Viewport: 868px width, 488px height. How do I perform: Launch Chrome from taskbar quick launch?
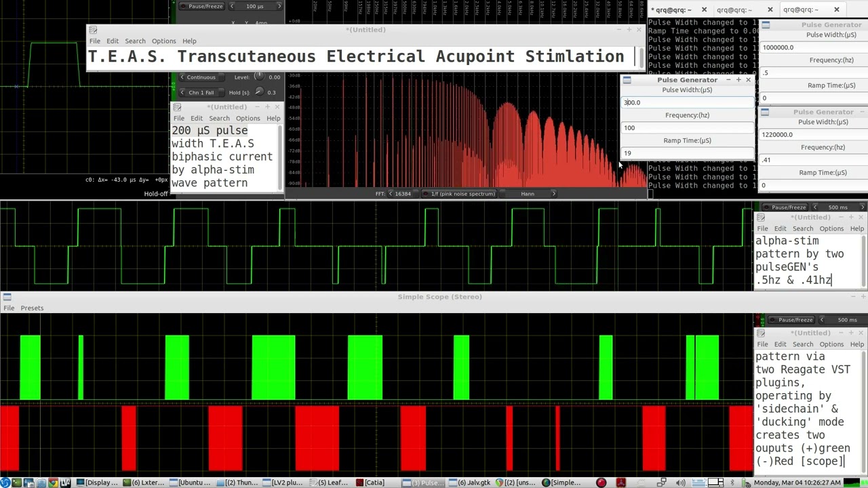pos(53,483)
